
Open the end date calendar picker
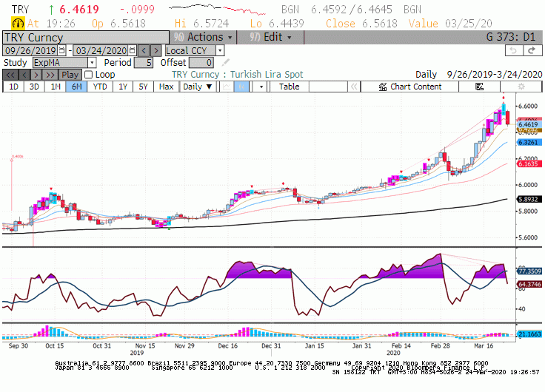(132, 51)
